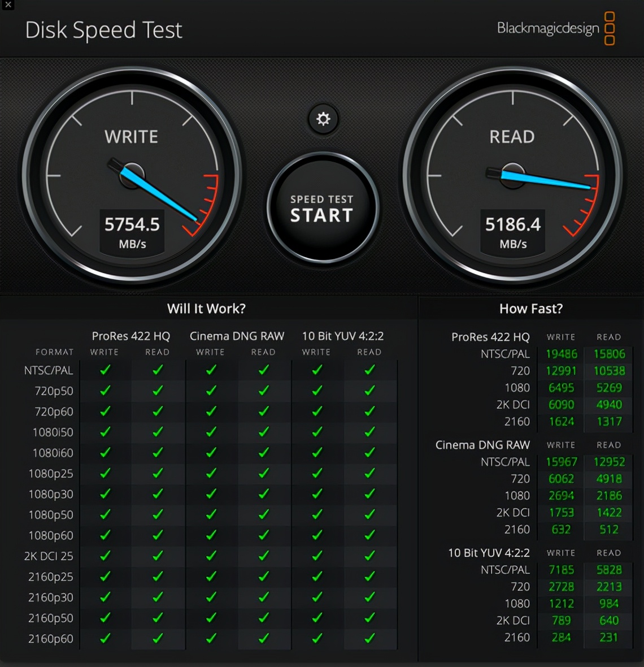Click the 5754.5 MB/s write readout
Screen dimensions: 644x667
click(132, 229)
